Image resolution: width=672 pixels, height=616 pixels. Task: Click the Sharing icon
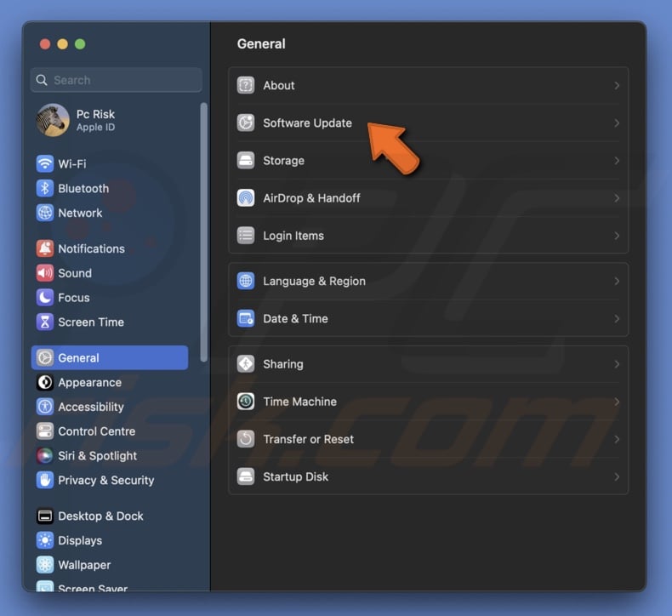(246, 364)
